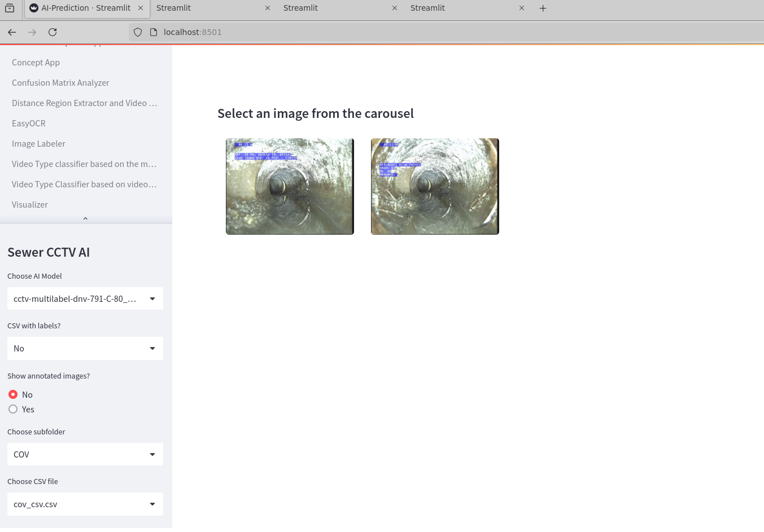Open a new browser tab with plus icon

click(x=543, y=8)
